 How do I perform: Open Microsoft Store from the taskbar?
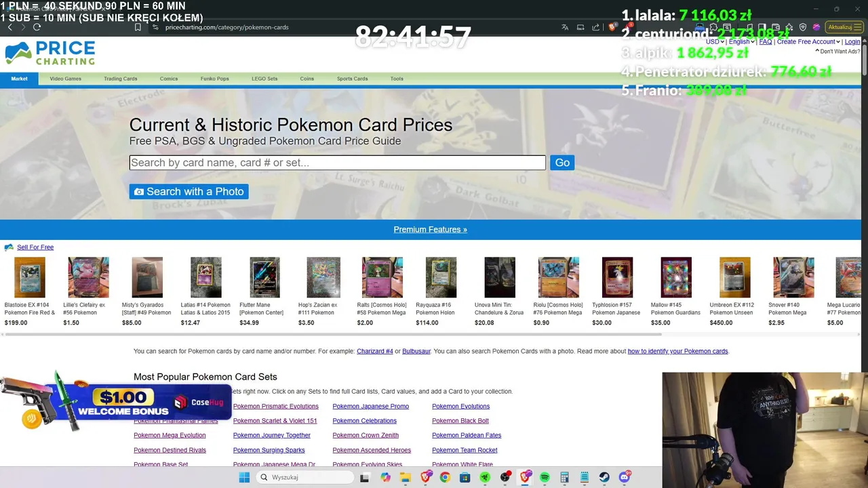click(x=465, y=477)
